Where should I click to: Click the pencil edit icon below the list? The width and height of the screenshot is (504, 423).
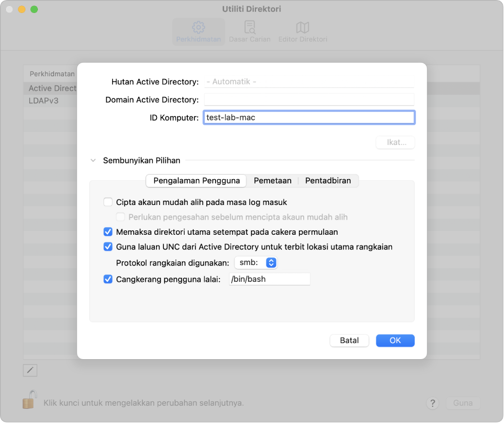click(x=30, y=371)
